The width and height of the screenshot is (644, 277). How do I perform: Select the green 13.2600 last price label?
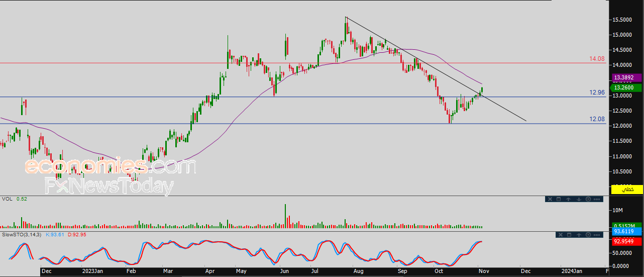point(626,88)
